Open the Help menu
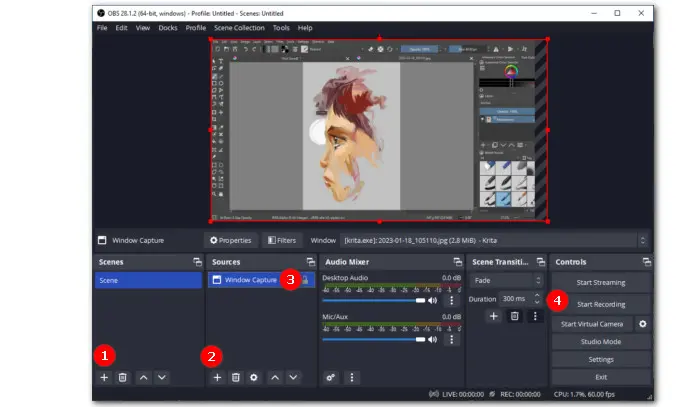Viewport: 700px width, 407px height. 305,28
